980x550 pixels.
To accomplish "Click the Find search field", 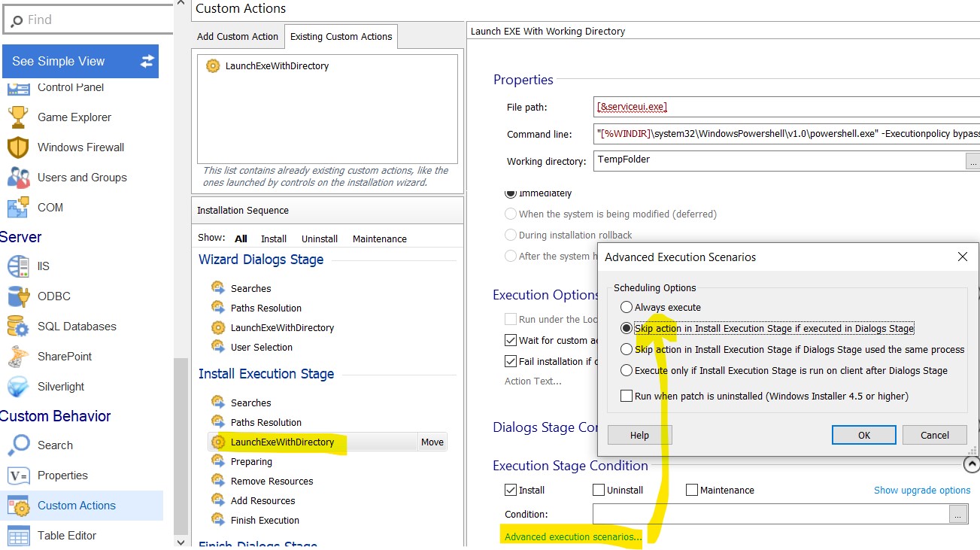I will coord(90,20).
